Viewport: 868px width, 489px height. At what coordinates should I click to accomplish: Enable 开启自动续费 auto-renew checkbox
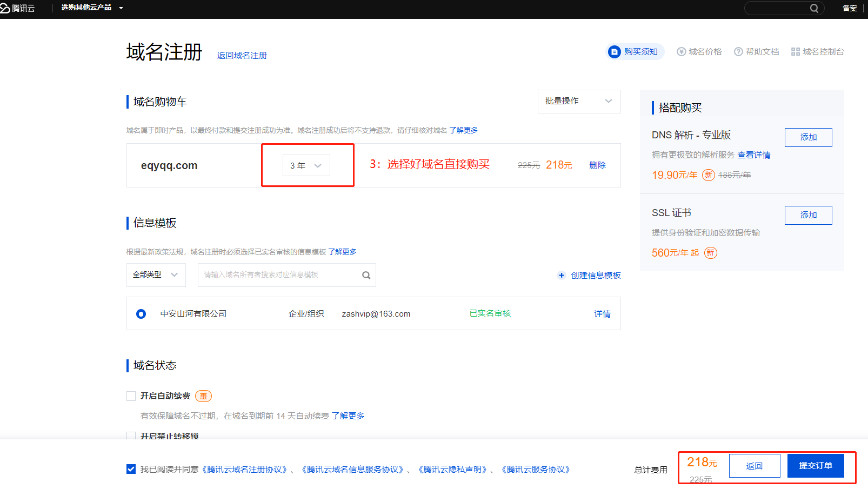(x=131, y=396)
